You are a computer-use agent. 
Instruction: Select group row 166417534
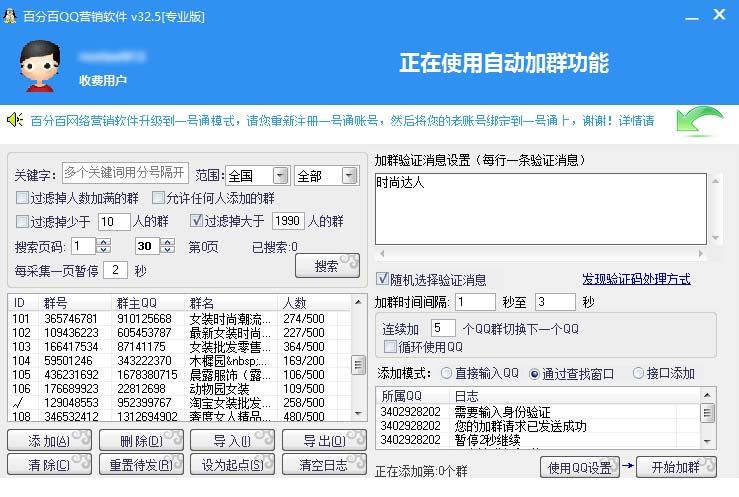179,347
